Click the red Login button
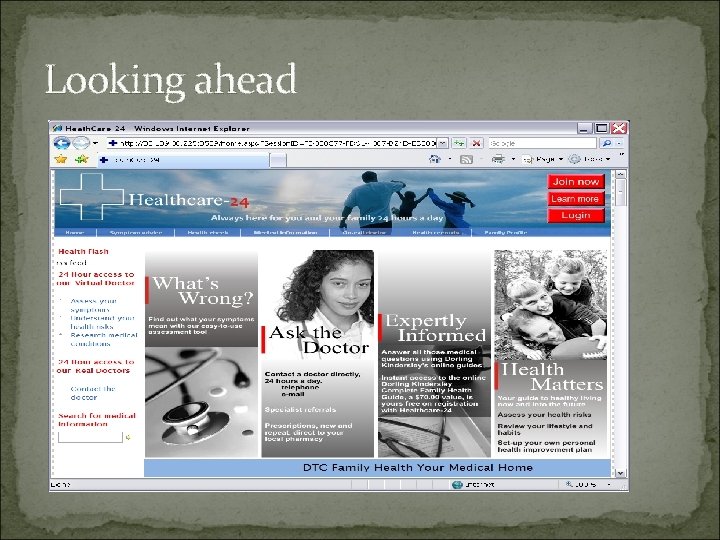The width and height of the screenshot is (720, 540). point(576,215)
